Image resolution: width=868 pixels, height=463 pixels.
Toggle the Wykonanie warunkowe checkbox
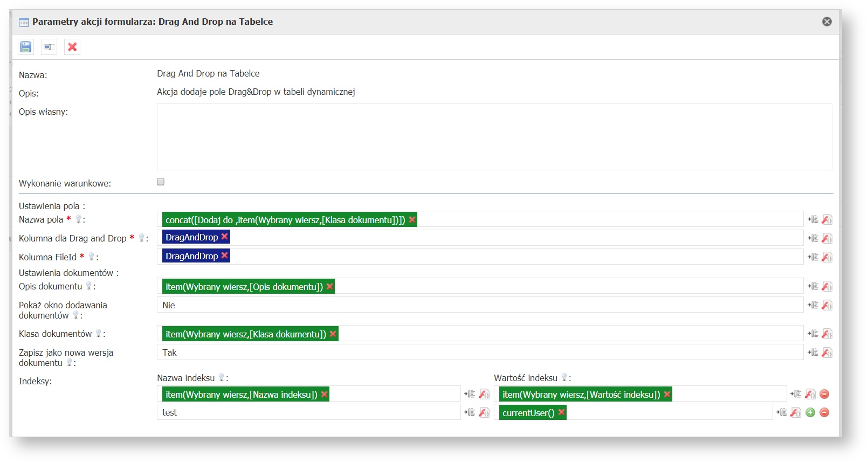click(x=161, y=182)
